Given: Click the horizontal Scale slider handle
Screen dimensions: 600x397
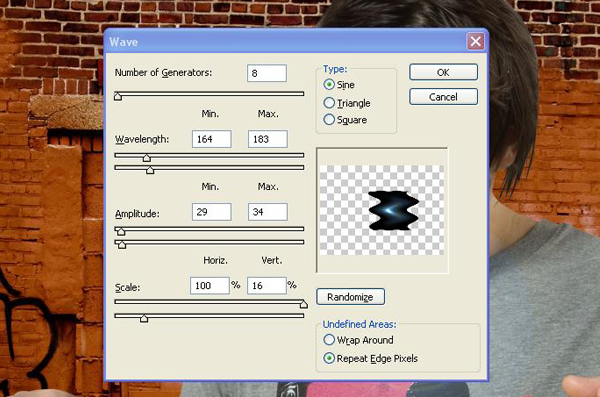Looking at the screenshot, I should (x=303, y=304).
